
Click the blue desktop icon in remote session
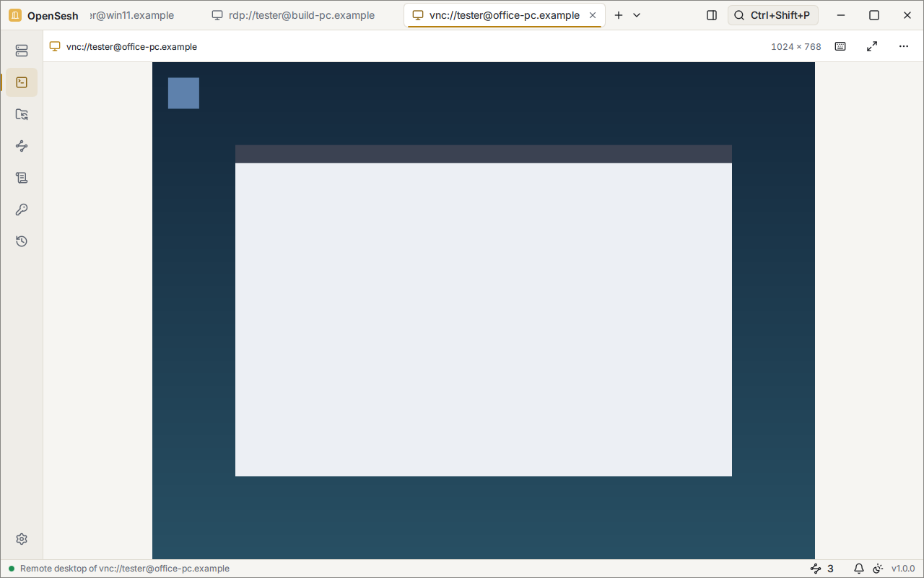point(183,93)
